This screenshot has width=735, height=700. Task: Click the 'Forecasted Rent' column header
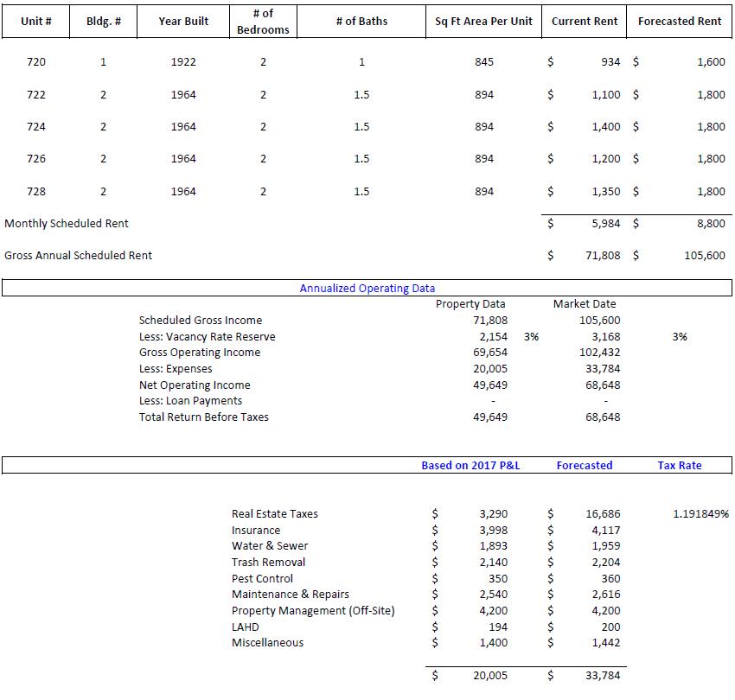tap(679, 21)
